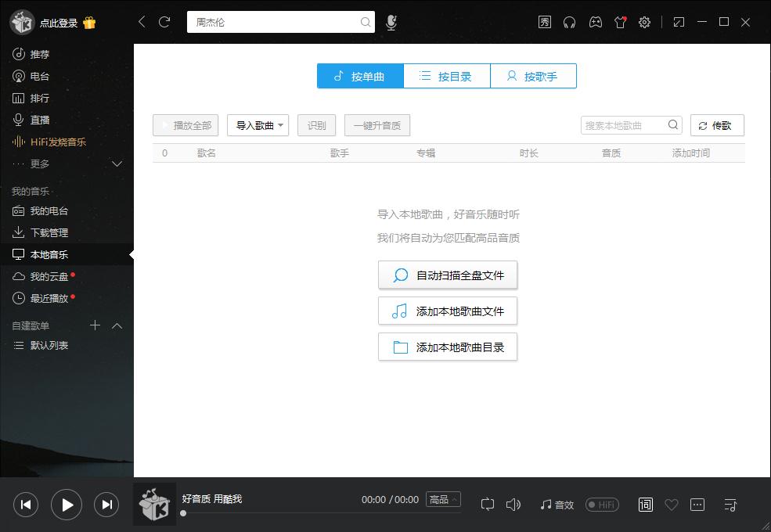Screen dimensions: 771x532
Task: Skip to the next track
Action: [x=106, y=505]
